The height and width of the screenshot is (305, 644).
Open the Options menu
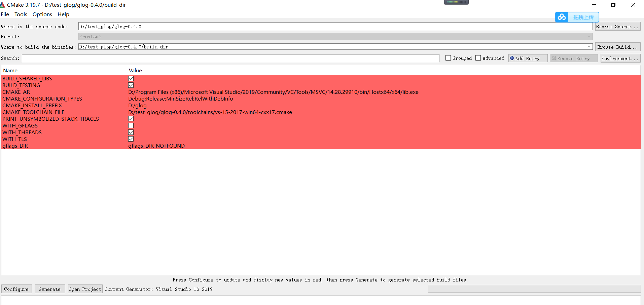click(x=42, y=14)
